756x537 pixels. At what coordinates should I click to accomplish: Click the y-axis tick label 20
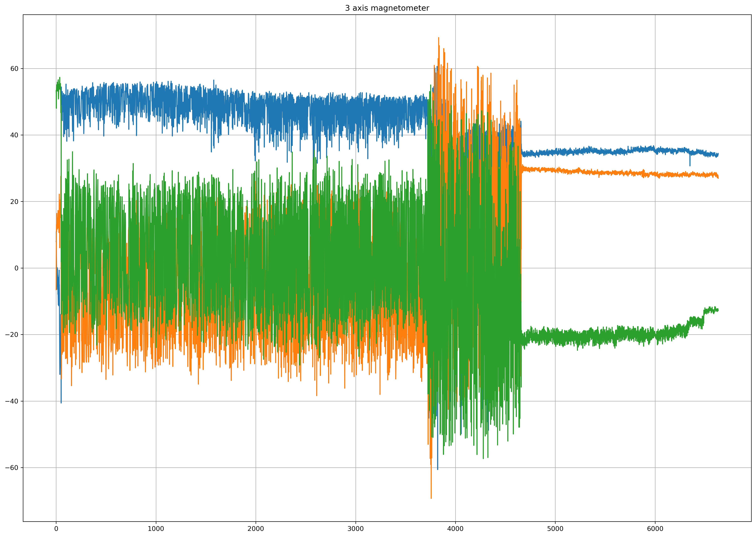14,202
